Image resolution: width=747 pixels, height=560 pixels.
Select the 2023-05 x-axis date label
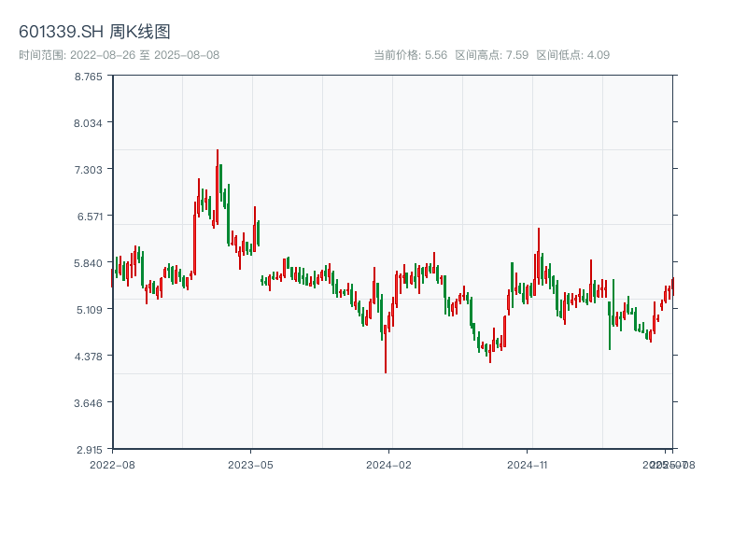tap(250, 464)
